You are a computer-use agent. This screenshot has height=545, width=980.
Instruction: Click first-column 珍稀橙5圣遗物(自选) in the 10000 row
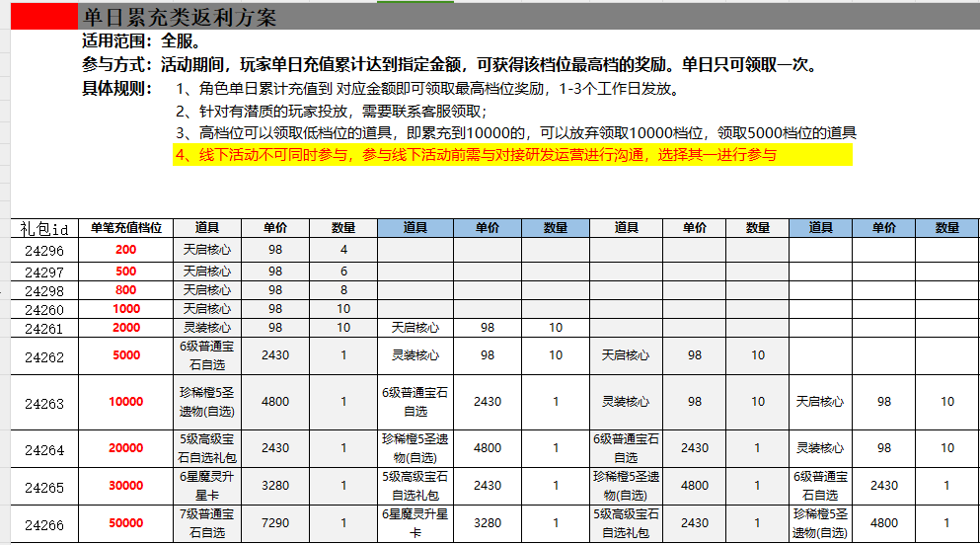207,403
